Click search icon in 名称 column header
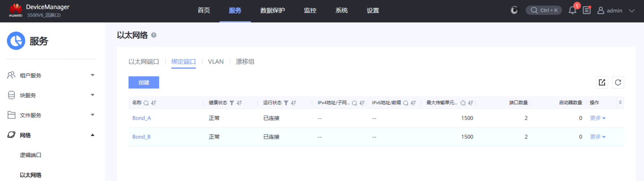The height and width of the screenshot is (181, 644). point(146,103)
